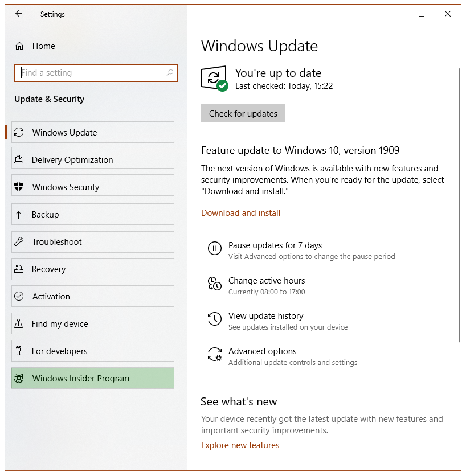Select Recovery from the sidebar
The width and height of the screenshot is (466, 476).
click(93, 269)
